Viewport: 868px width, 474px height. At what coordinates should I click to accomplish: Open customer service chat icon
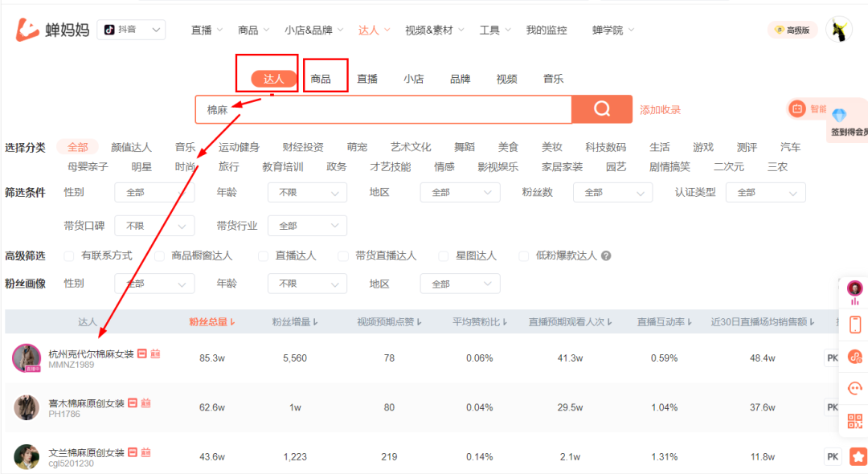point(854,388)
